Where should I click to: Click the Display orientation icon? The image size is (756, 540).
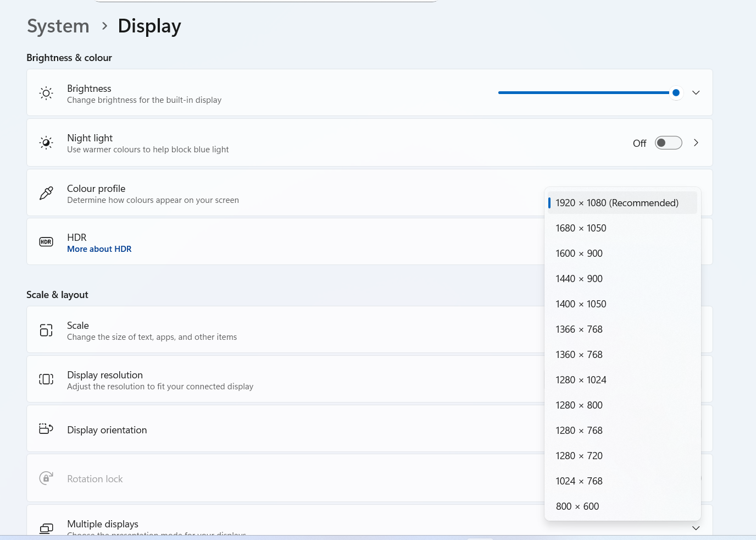click(46, 429)
